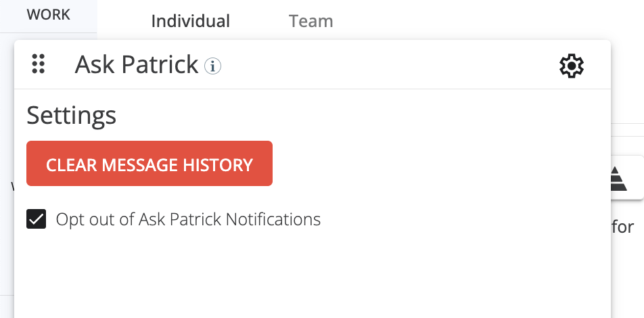The width and height of the screenshot is (644, 318).
Task: Show Ask Patrick details via circled i
Action: 212,66
